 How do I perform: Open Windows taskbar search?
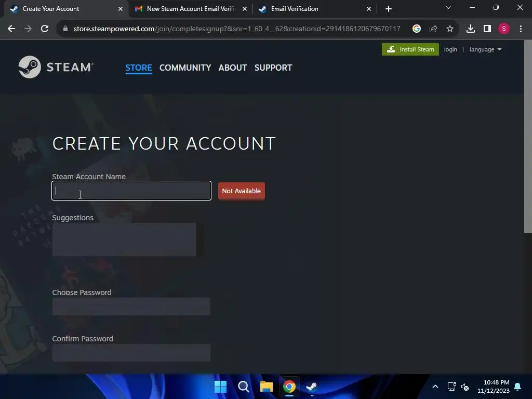[x=243, y=387]
